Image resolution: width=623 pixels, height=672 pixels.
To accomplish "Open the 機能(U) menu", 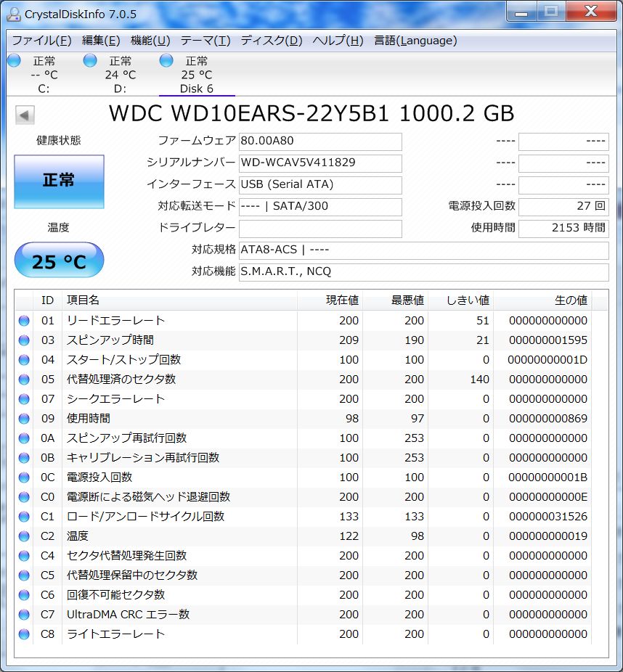I will pyautogui.click(x=150, y=41).
